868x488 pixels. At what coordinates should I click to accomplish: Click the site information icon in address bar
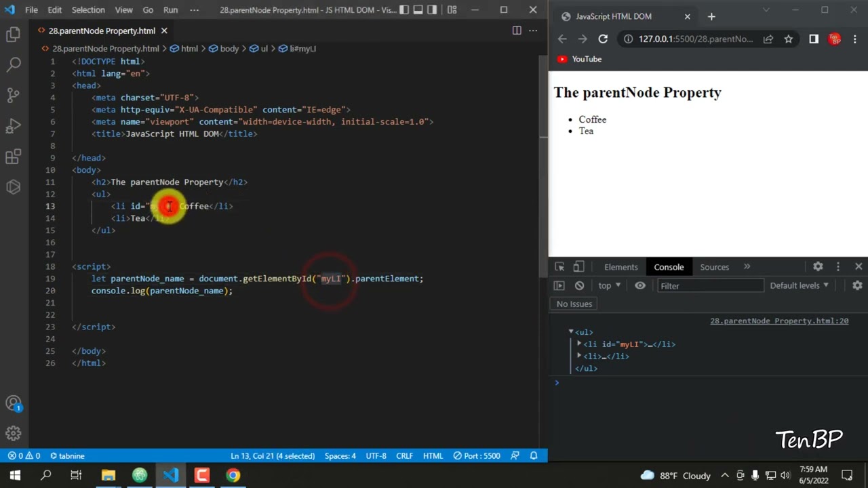coord(628,39)
